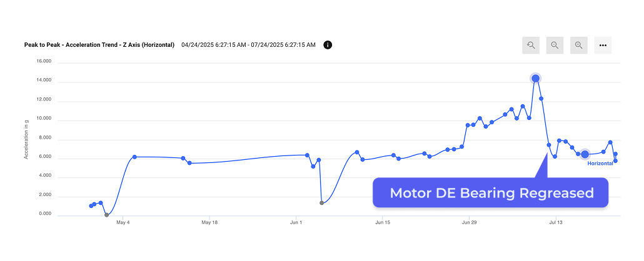The width and height of the screenshot is (644, 261).
Task: Click the Motor DE Bearing Regreased annotation
Action: 490,192
